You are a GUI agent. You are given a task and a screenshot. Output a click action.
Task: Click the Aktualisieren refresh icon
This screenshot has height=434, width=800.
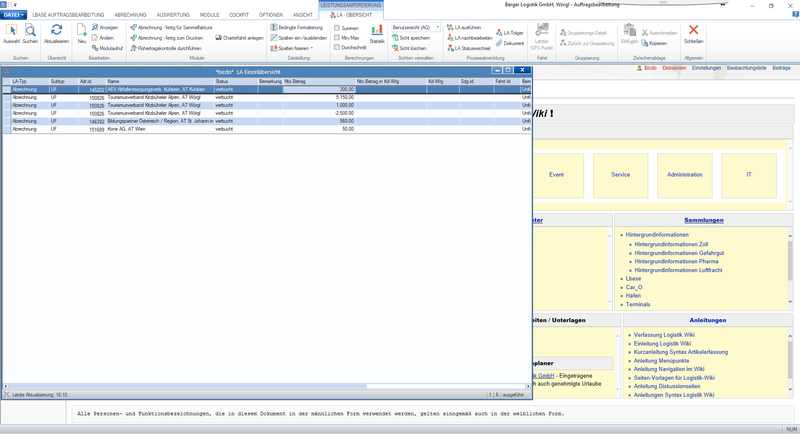pyautogui.click(x=57, y=30)
